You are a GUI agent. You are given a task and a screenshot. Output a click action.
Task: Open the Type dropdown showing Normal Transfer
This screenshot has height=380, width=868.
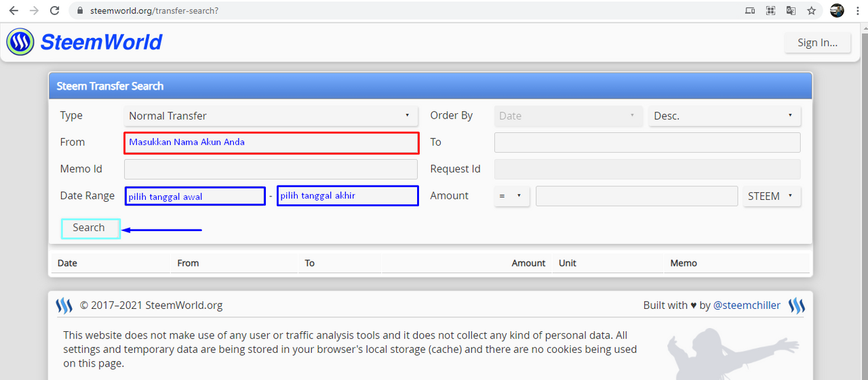point(271,116)
